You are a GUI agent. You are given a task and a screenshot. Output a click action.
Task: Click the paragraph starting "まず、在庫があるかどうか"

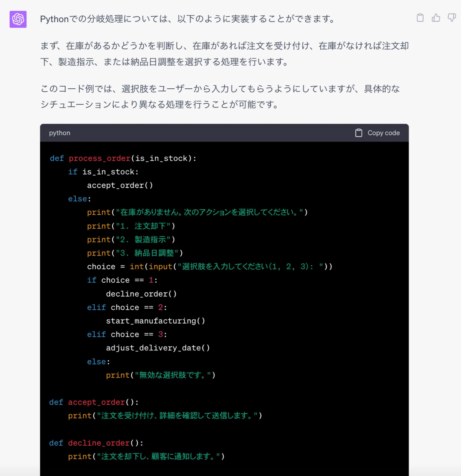(x=224, y=54)
